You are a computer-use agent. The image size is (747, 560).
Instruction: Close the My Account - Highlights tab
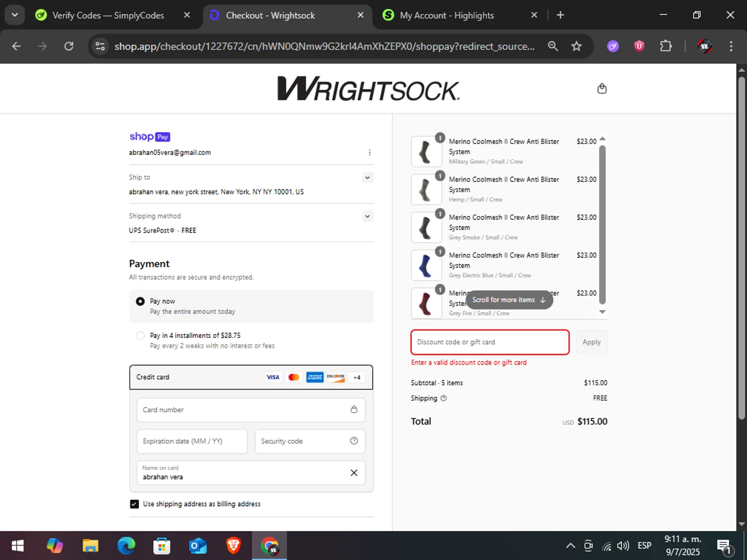tap(534, 15)
